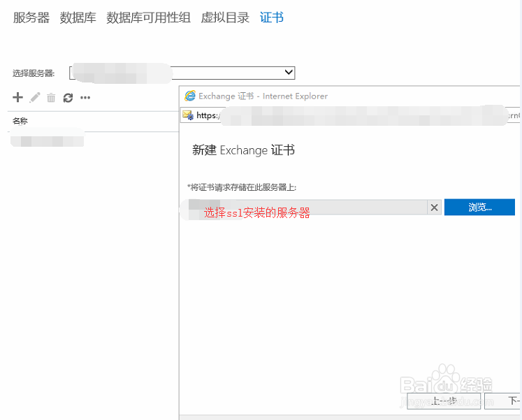Click the server storage input field
This screenshot has width=522, height=420.
[307, 208]
